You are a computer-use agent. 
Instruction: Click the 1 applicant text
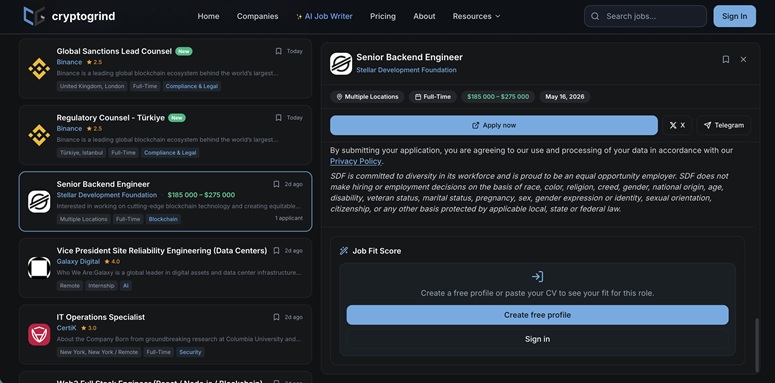[289, 218]
